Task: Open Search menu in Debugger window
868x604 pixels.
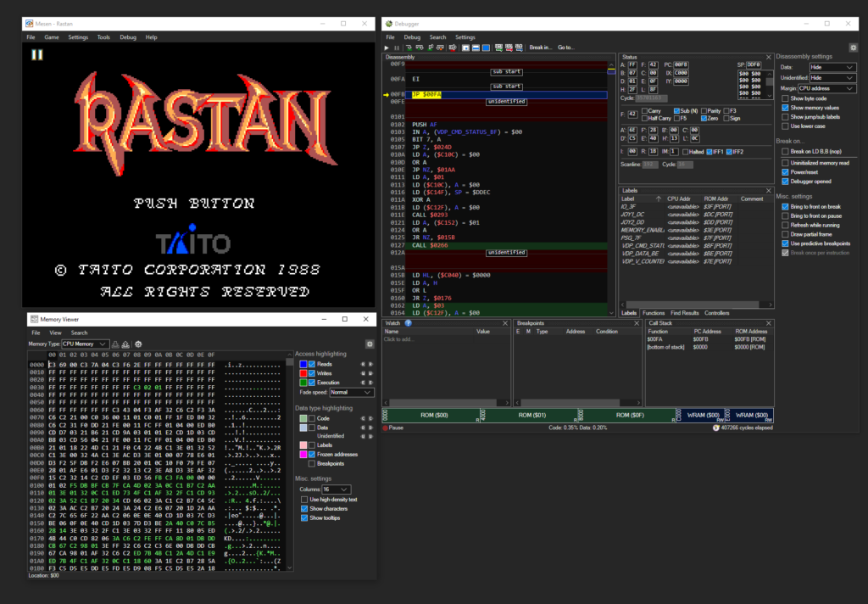Action: (x=437, y=37)
